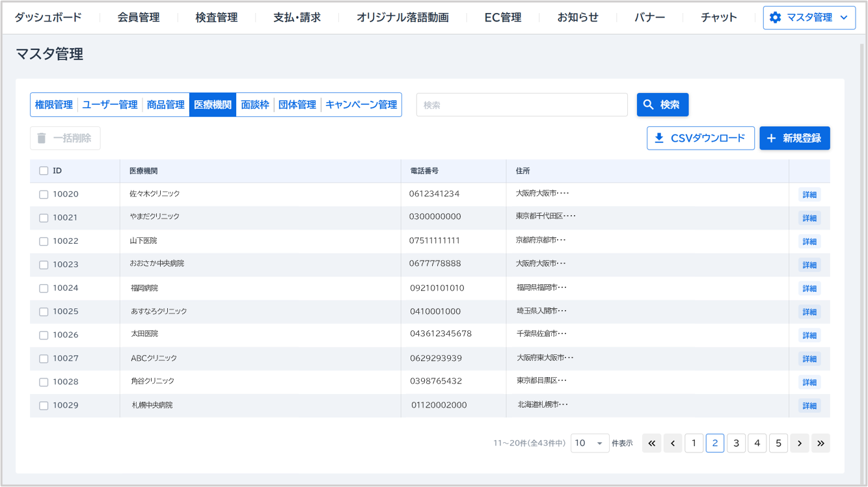Go to previous page arrow
Image resolution: width=868 pixels, height=487 pixels.
point(673,443)
